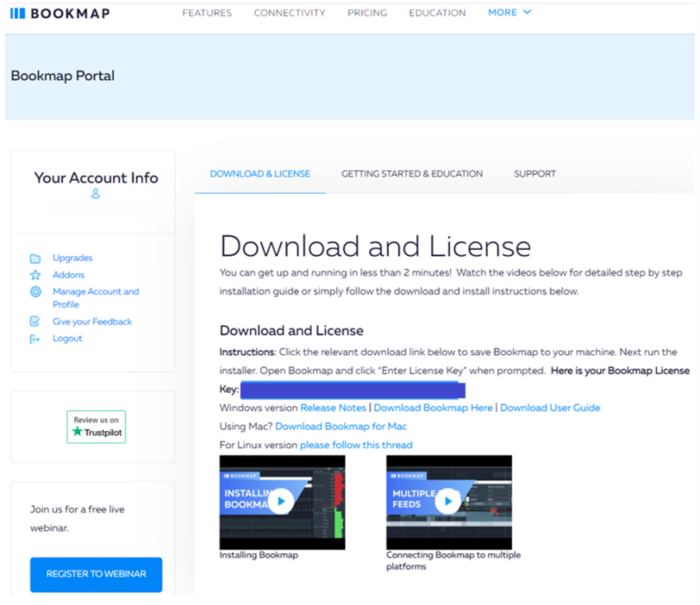Image resolution: width=700 pixels, height=605 pixels.
Task: Open Windows Release Notes link
Action: coord(333,408)
